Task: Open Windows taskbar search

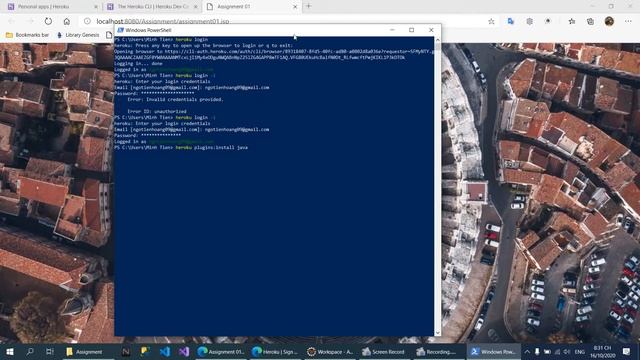Action: click(30, 351)
